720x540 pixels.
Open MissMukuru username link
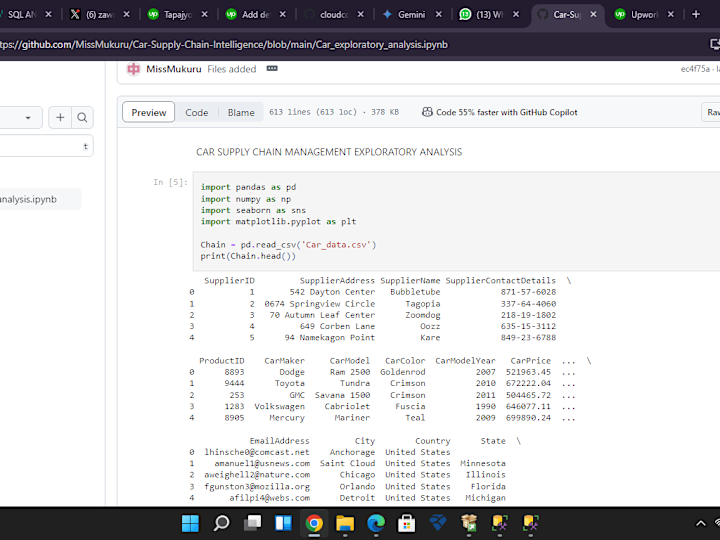pos(174,69)
